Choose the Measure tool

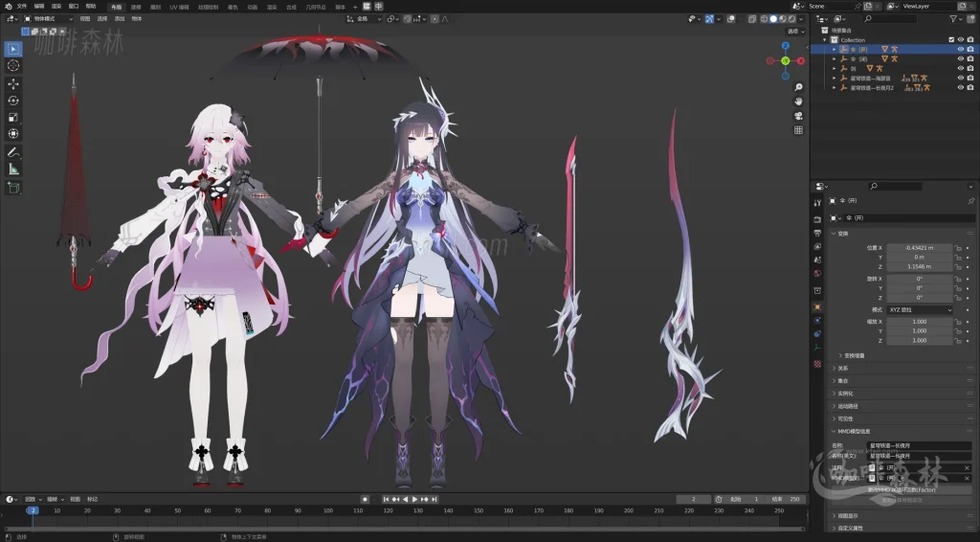coord(13,169)
